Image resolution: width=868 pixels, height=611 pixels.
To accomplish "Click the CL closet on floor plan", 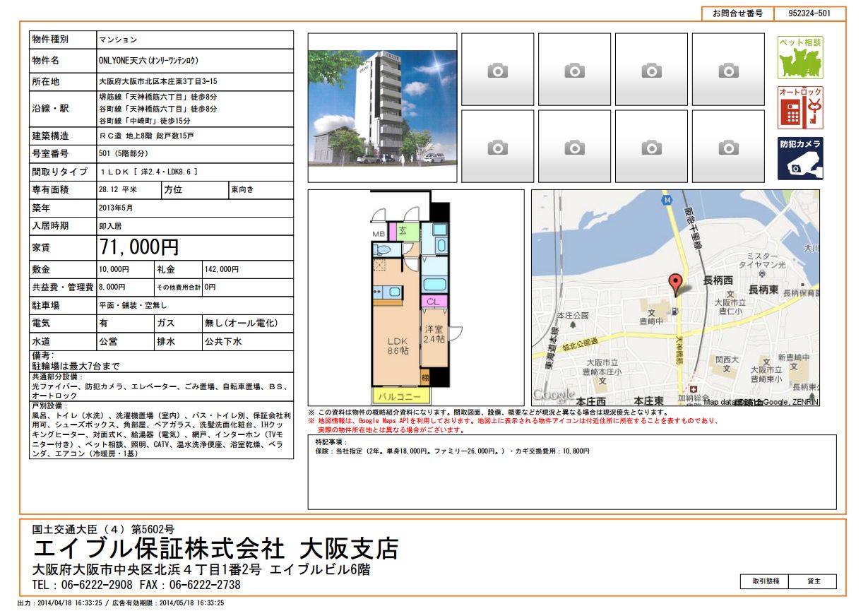I will click(434, 302).
